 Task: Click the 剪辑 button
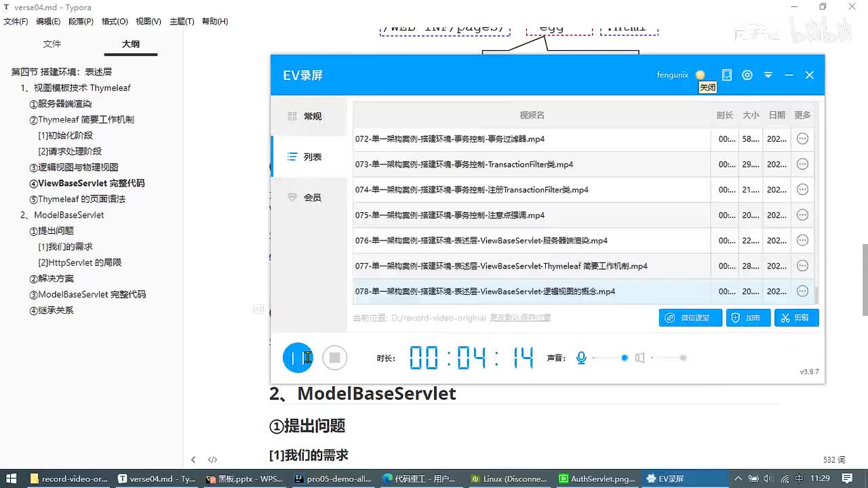click(x=797, y=318)
